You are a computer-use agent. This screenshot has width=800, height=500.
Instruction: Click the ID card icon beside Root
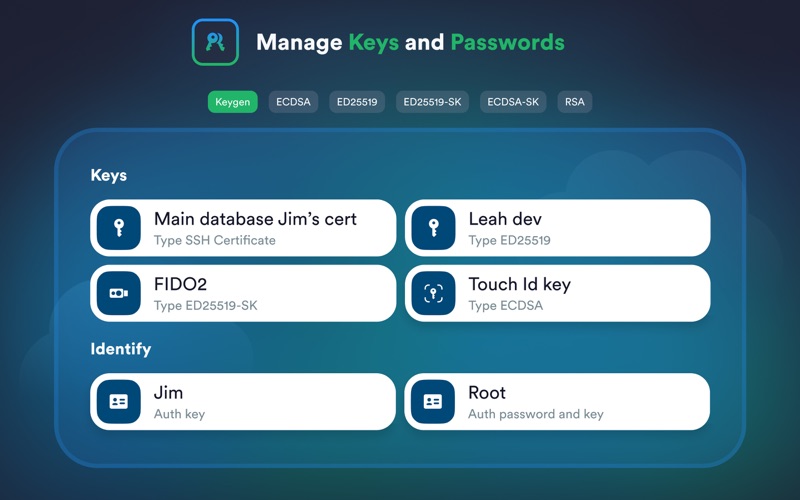click(433, 402)
